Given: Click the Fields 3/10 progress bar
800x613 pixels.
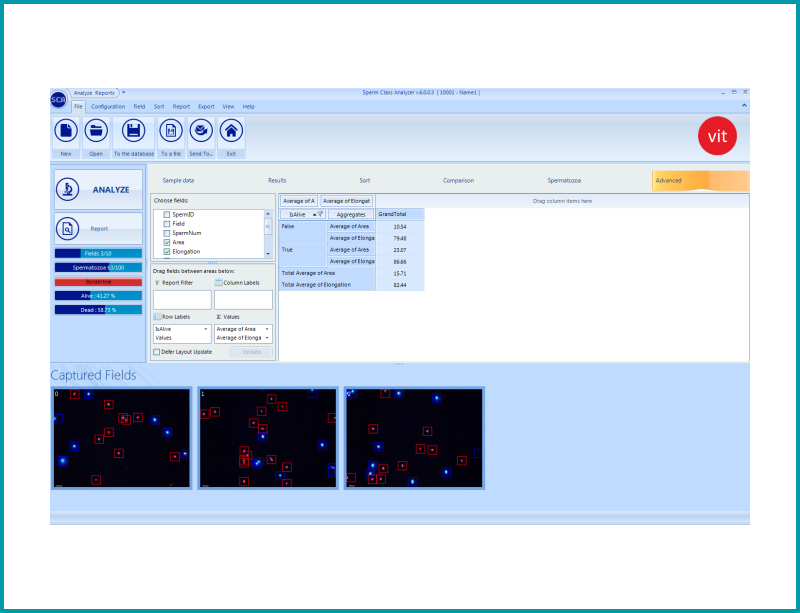Looking at the screenshot, I should 98,253.
